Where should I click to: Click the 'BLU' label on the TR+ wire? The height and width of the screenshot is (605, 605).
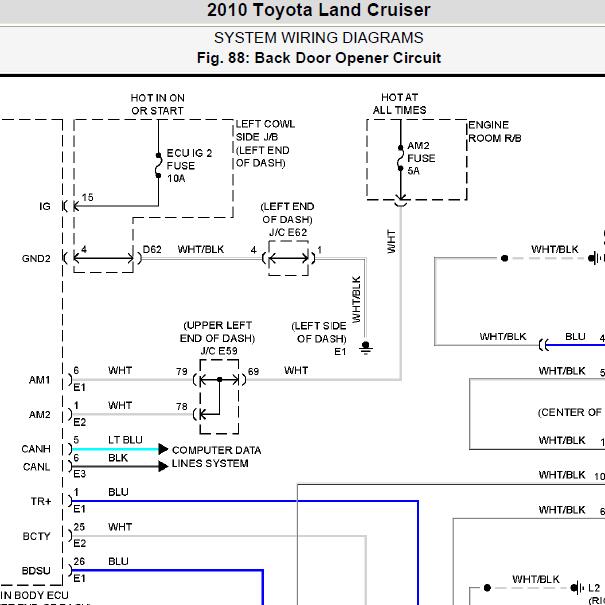(x=118, y=492)
